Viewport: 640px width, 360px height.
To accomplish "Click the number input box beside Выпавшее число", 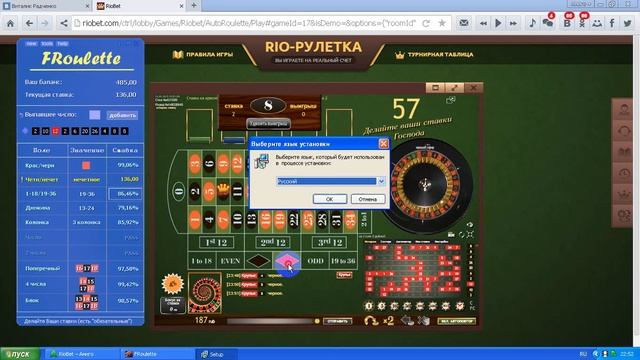I will click(x=95, y=115).
